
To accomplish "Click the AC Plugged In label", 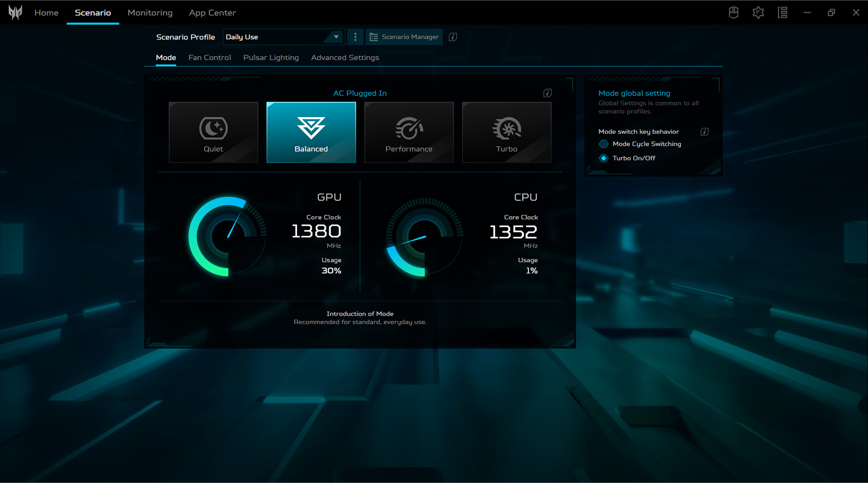I will click(360, 93).
